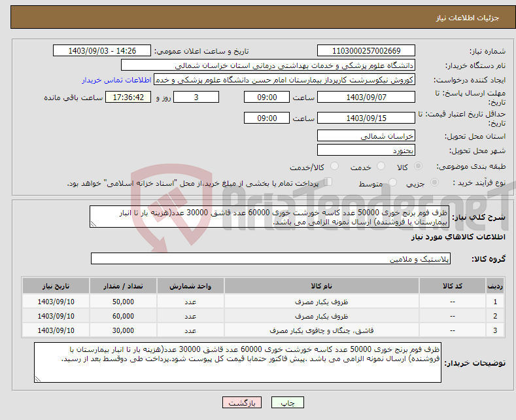Click the quantity cell 60,000
The image size is (516, 420).
tap(123, 317)
